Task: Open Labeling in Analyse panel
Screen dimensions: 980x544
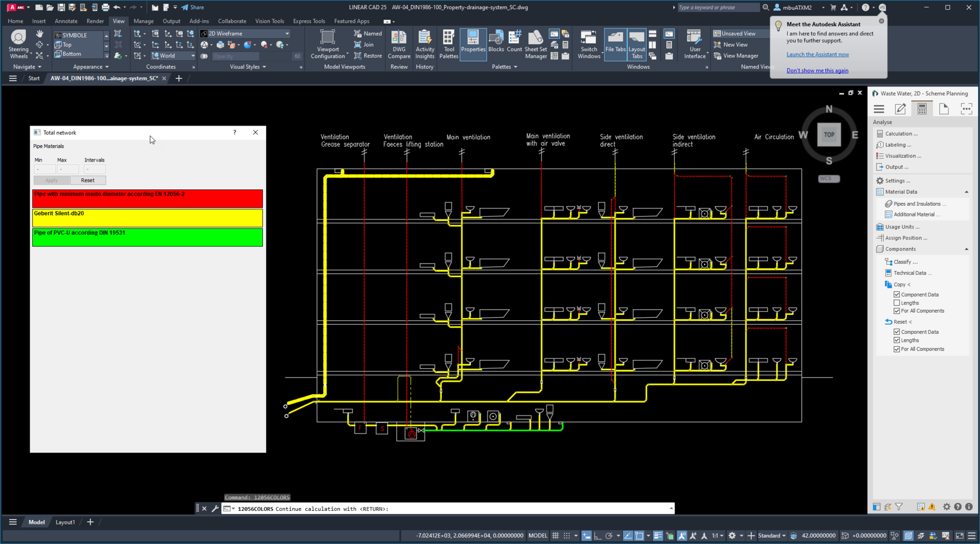Action: pos(893,145)
